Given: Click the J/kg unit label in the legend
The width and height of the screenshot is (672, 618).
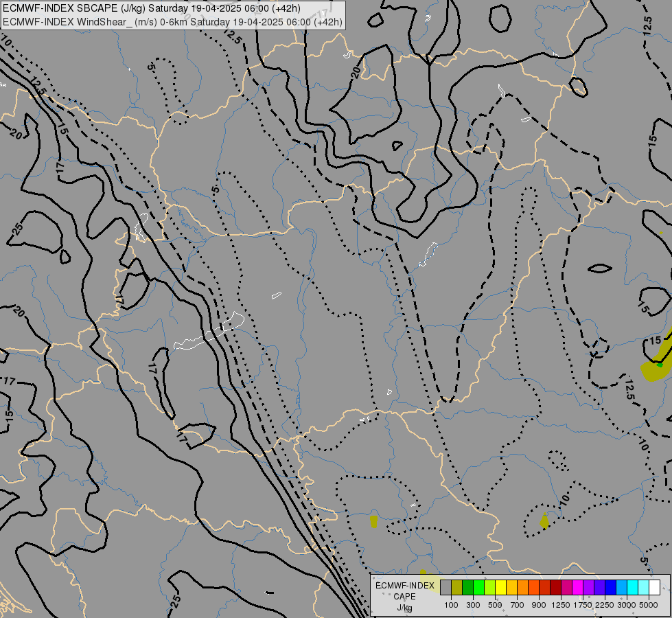Looking at the screenshot, I should (404, 608).
